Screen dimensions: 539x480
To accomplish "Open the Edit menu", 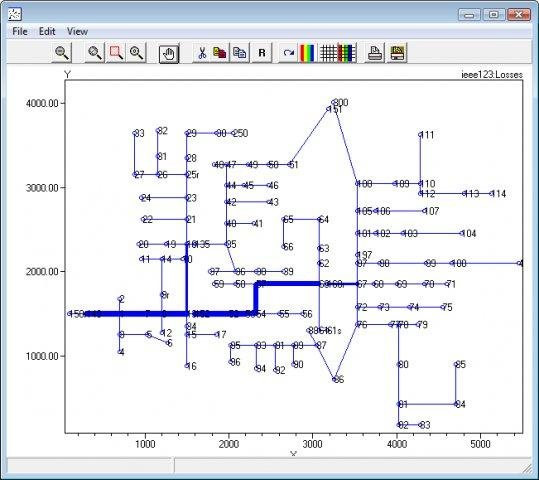I will (x=47, y=31).
